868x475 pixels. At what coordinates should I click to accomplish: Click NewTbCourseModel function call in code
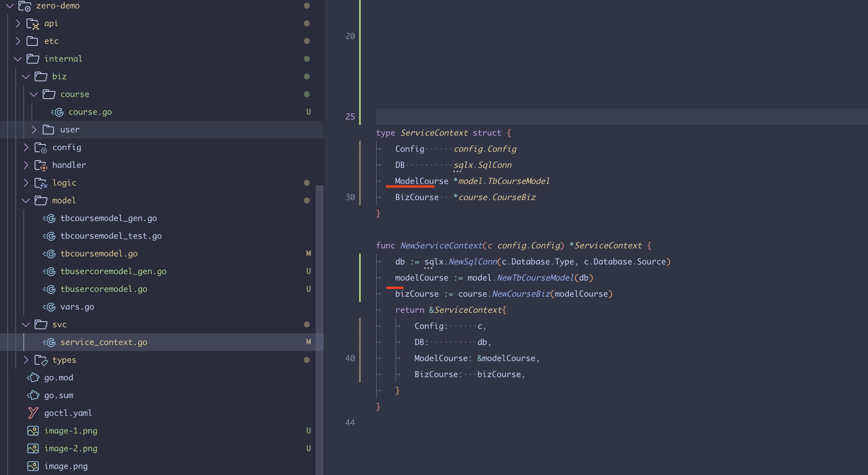[535, 278]
